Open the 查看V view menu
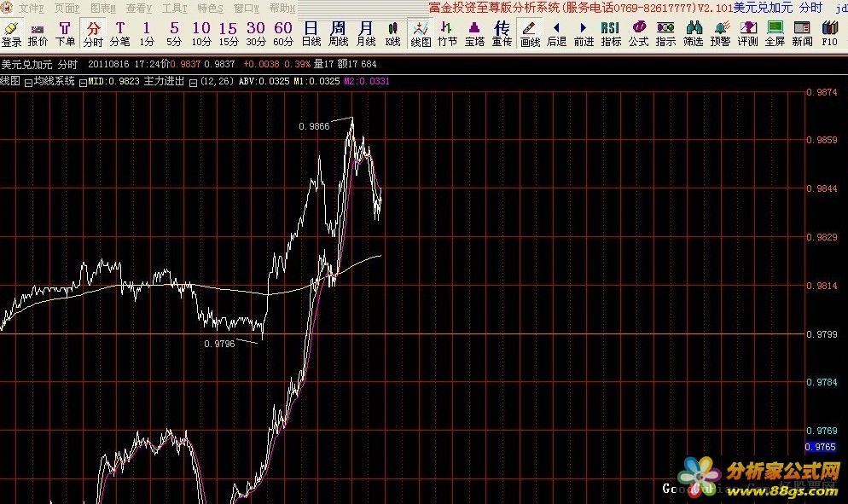The height and width of the screenshot is (504, 848). coord(139,9)
